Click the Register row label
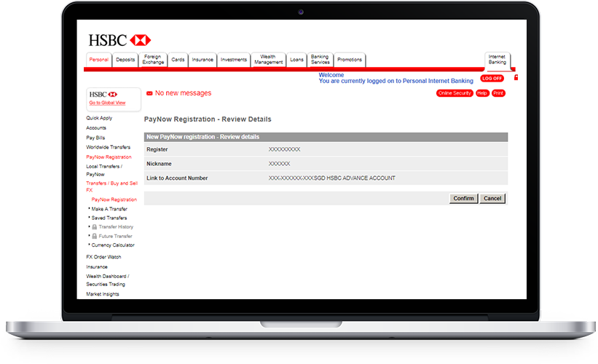This screenshot has height=364, width=598. click(x=157, y=149)
